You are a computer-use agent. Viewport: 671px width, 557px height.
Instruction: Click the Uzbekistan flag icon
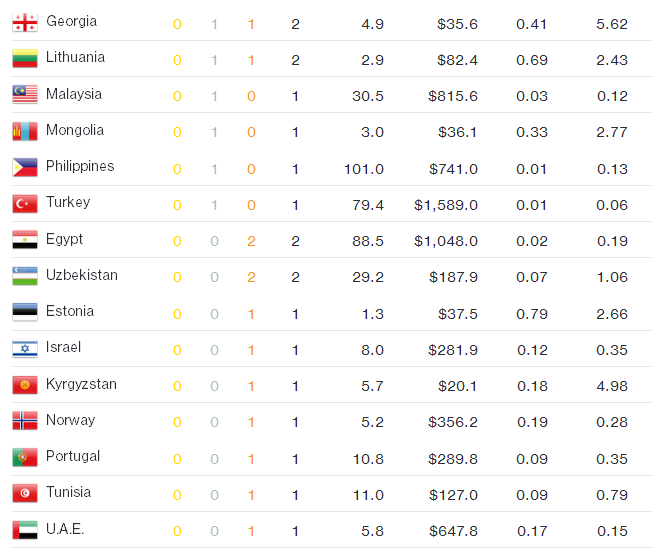tap(25, 276)
